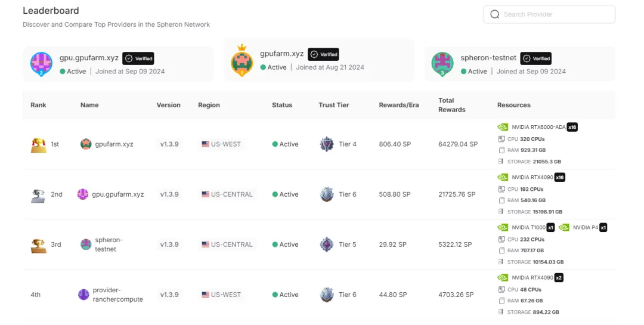Click the spheron-testnet avatar in the podium card
Image resolution: width=644 pixels, height=325 pixels.
[x=442, y=63]
